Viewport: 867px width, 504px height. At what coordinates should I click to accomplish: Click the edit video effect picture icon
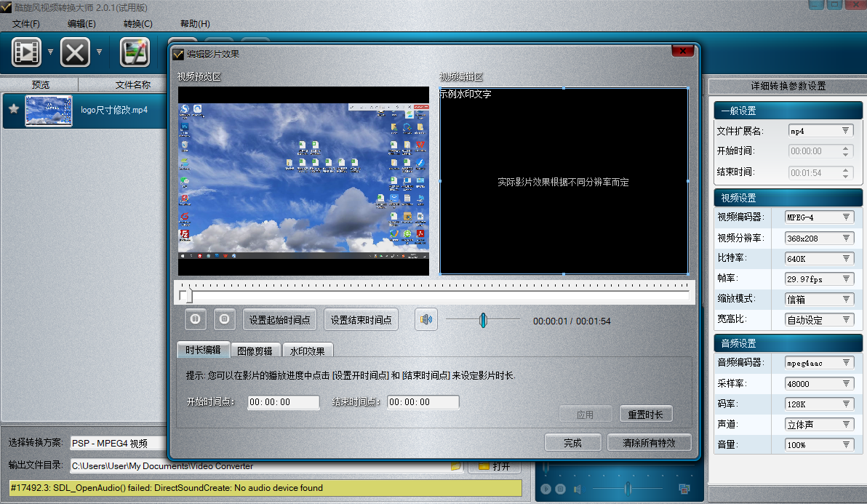pyautogui.click(x=135, y=52)
